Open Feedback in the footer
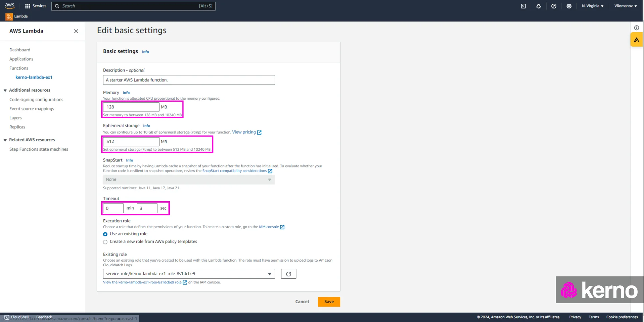 tap(44, 317)
